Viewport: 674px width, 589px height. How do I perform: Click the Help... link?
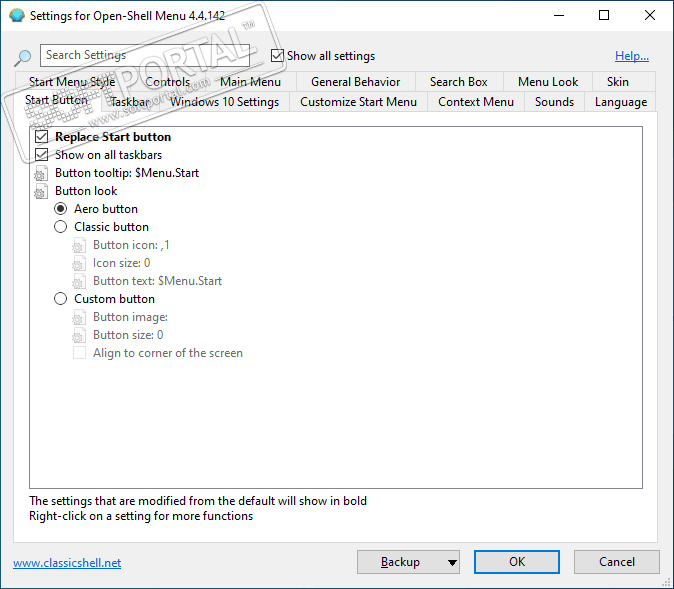(632, 56)
